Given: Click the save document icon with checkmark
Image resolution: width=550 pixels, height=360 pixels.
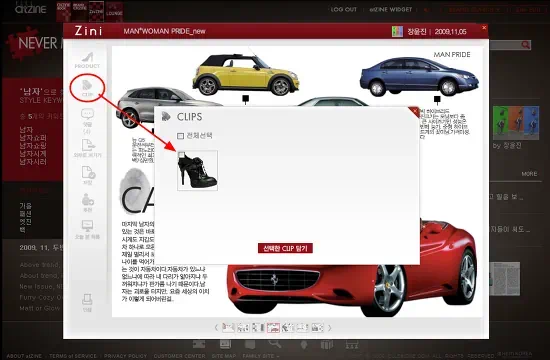Looking at the screenshot, I should point(88,175).
